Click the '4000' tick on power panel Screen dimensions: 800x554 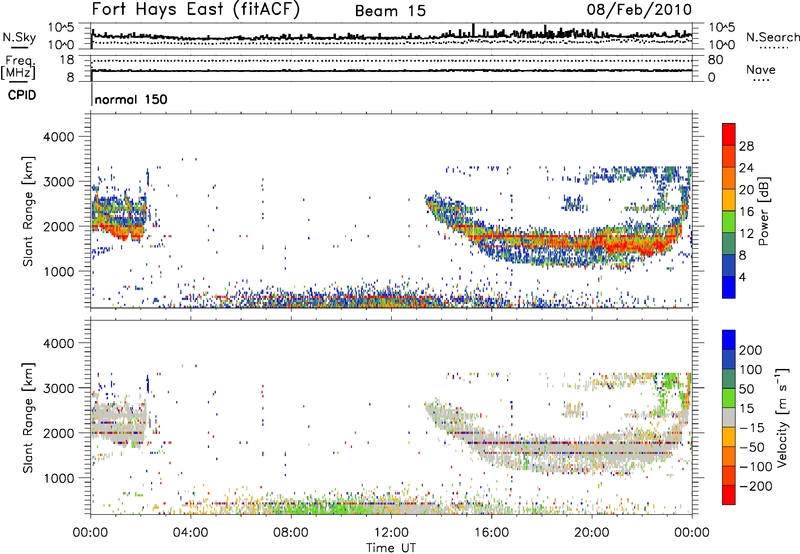click(x=58, y=137)
